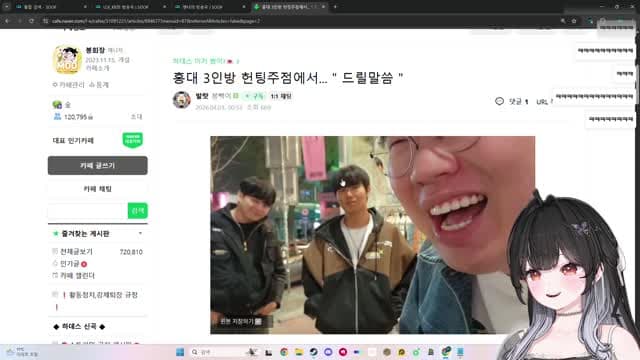Open 카페관리 gear link
This screenshot has width=640, height=360.
pos(69,84)
